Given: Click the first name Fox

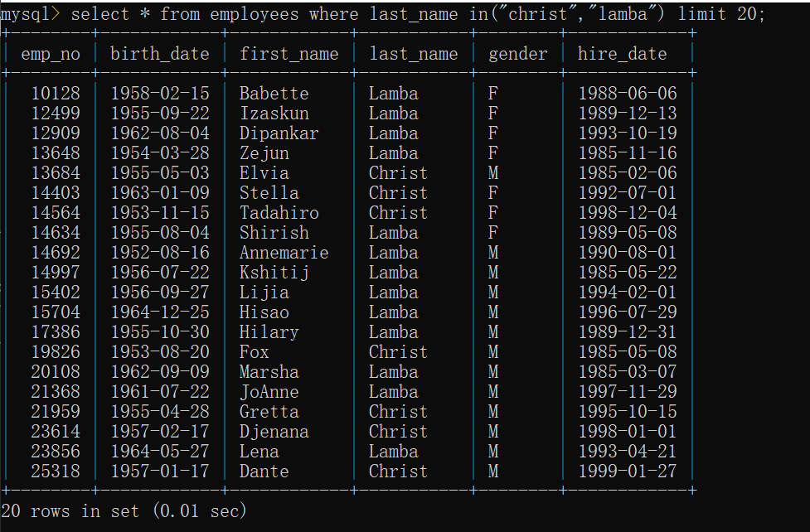Looking at the screenshot, I should [254, 352].
